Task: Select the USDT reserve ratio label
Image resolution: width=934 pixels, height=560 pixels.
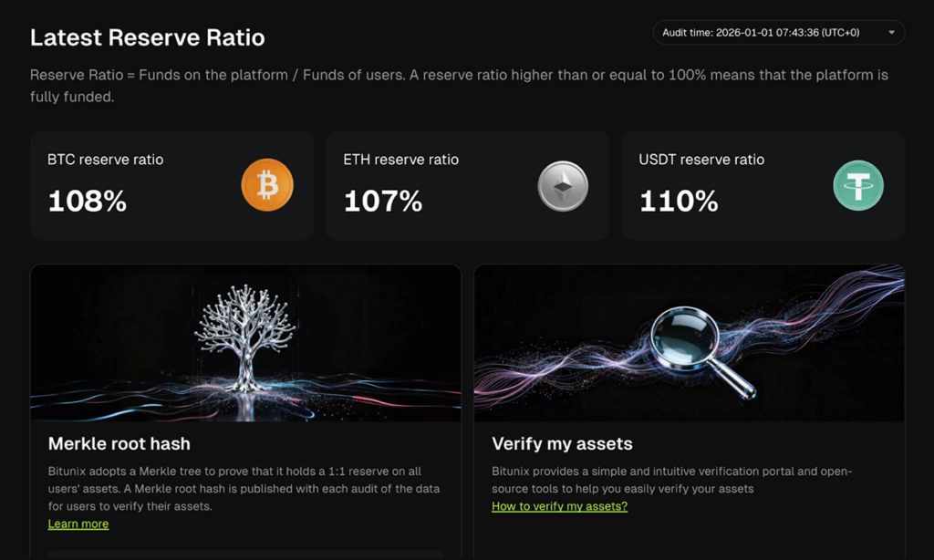Action: pyautogui.click(x=701, y=160)
